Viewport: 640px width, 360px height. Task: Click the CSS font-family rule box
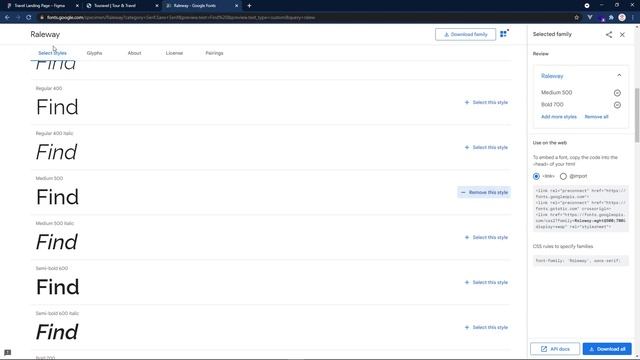[581, 260]
